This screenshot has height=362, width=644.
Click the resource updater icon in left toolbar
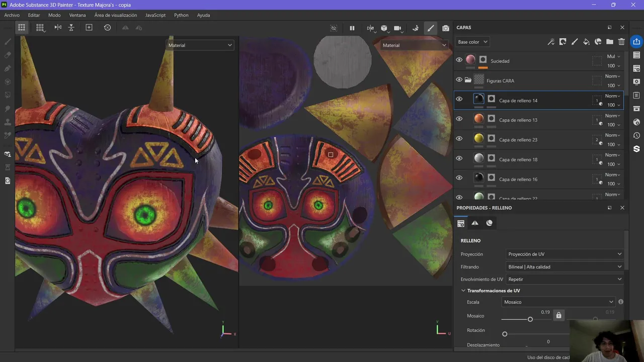[x=8, y=180]
